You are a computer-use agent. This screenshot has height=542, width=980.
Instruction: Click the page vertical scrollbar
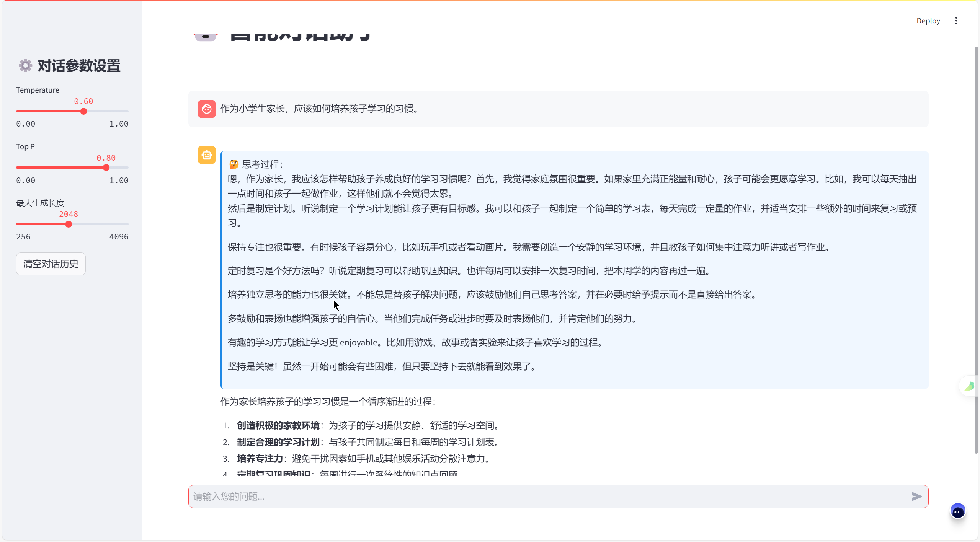[x=976, y=249]
